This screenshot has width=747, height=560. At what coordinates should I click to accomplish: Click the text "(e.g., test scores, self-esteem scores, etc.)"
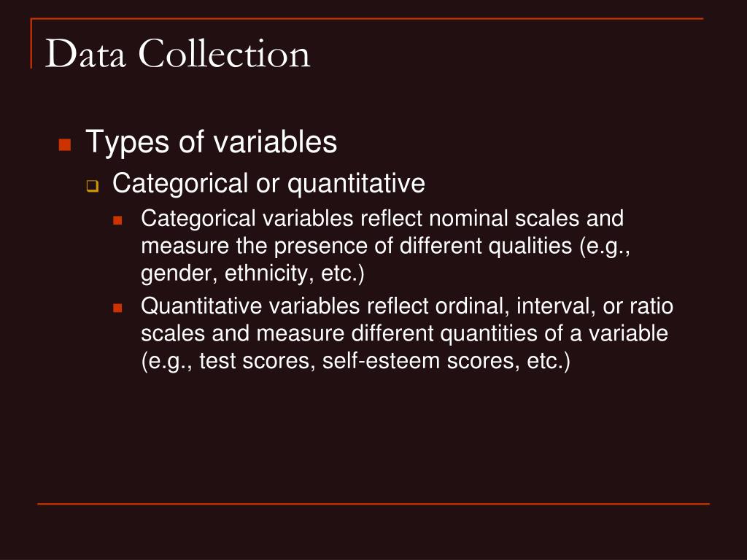click(x=355, y=361)
